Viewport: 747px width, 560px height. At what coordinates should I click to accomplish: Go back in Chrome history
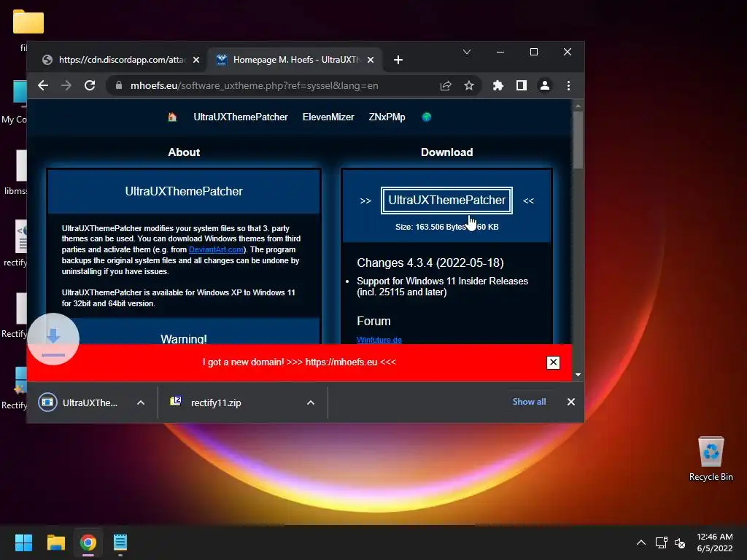43,85
